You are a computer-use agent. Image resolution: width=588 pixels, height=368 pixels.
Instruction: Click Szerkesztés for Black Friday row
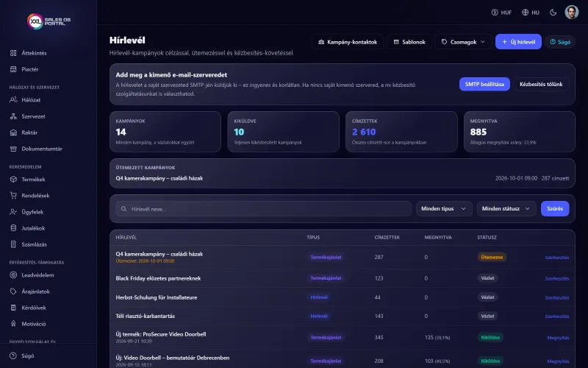point(557,279)
